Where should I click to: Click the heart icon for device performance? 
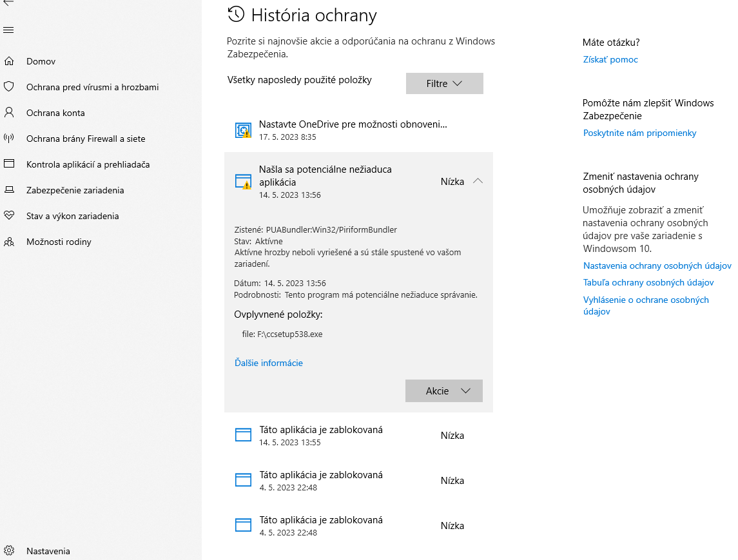(9, 216)
